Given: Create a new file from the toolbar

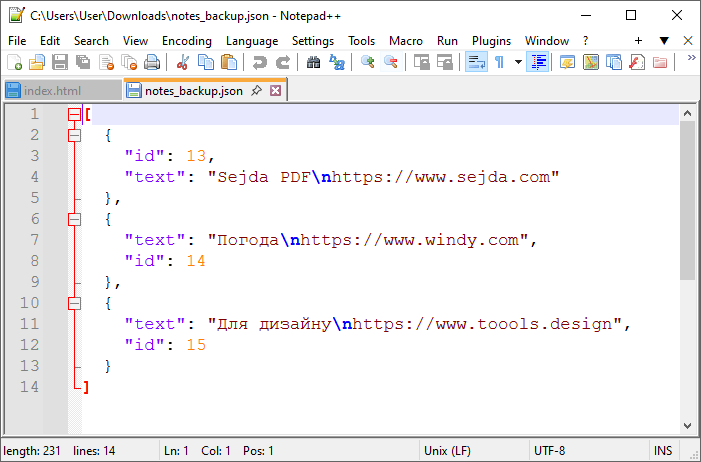Looking at the screenshot, I should [14, 62].
